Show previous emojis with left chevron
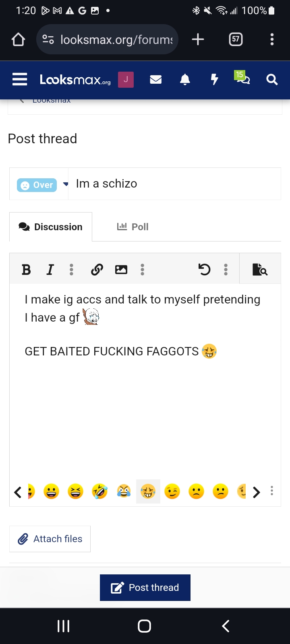 (18, 492)
